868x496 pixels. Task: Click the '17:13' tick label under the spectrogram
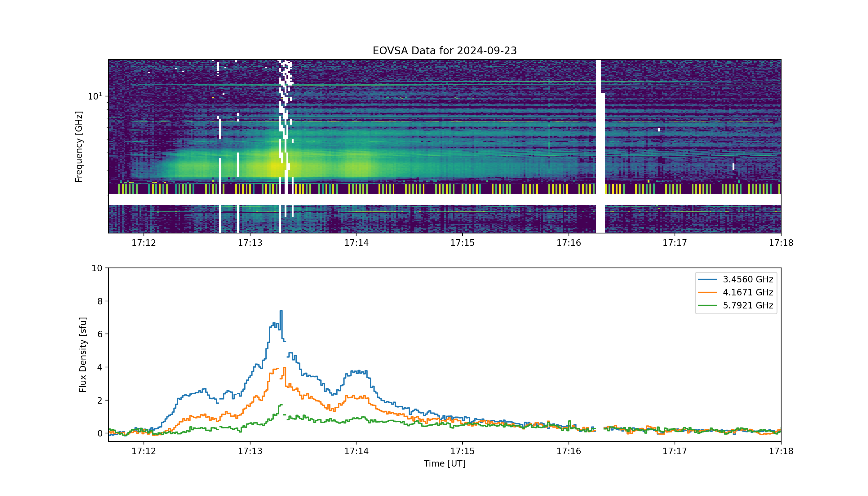pos(250,243)
